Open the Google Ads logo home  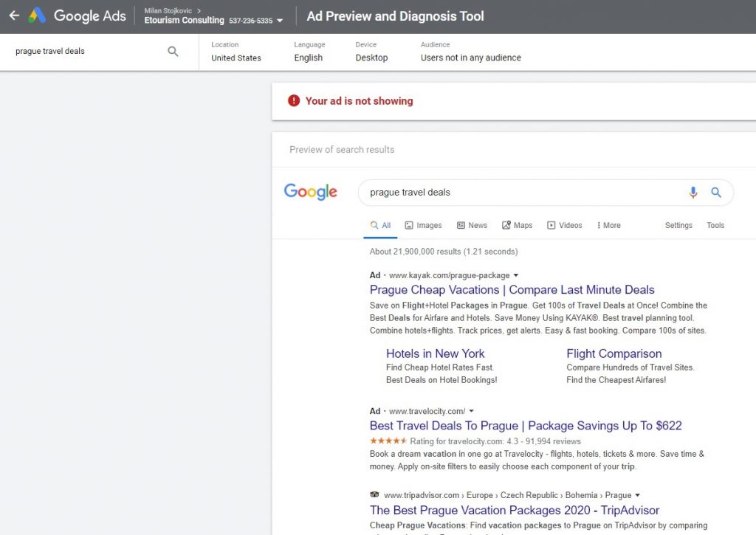tap(77, 16)
